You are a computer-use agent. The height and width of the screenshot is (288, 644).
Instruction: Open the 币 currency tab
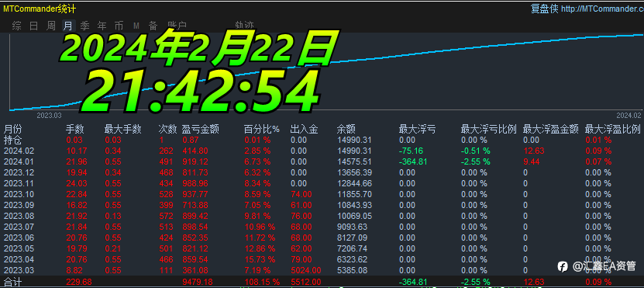(119, 26)
